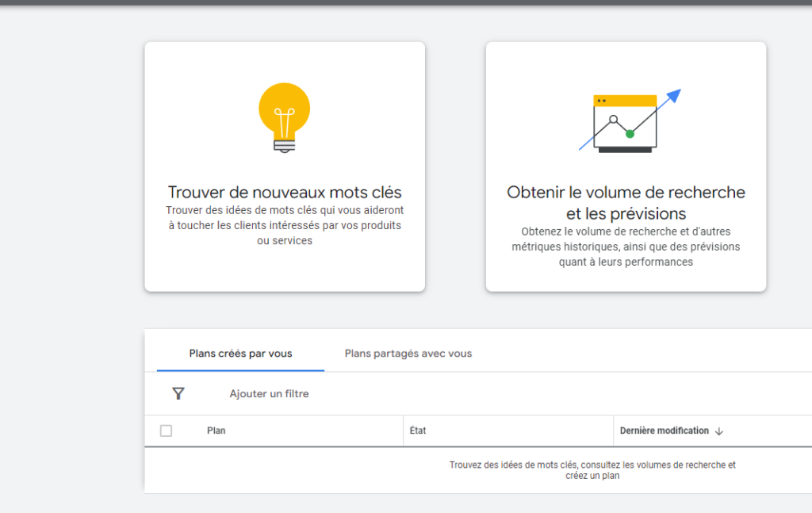Click the sort arrow beside Dernière modification
The height and width of the screenshot is (513, 812).
coord(719,431)
